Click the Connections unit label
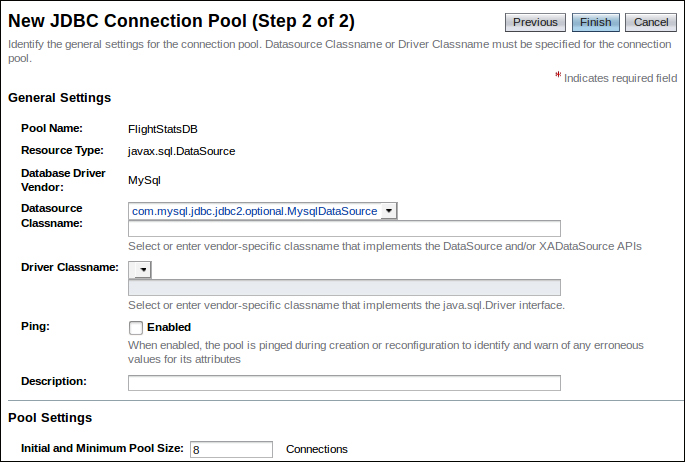The image size is (685, 462). pos(317,449)
